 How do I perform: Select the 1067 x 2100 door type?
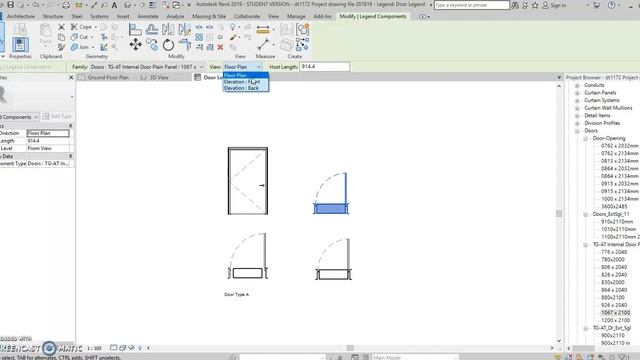[x=616, y=313]
